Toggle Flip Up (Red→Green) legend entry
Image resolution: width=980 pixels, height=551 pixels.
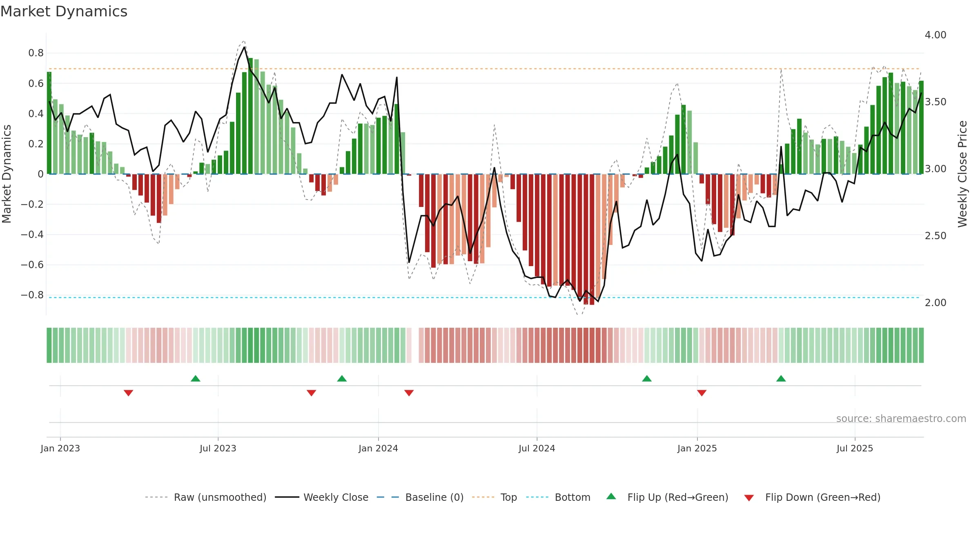(667, 497)
